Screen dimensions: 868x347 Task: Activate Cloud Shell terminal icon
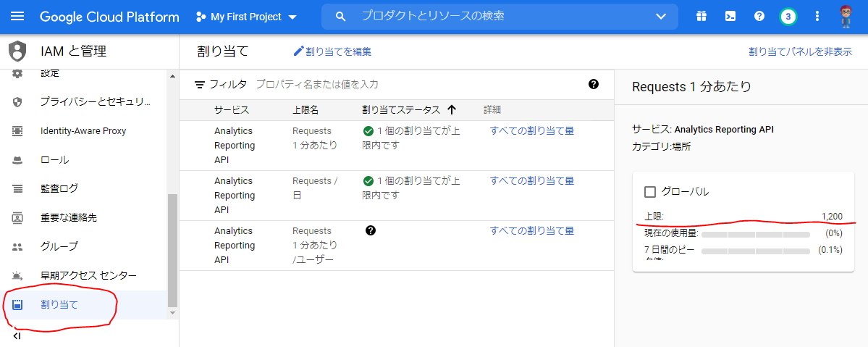pyautogui.click(x=730, y=16)
